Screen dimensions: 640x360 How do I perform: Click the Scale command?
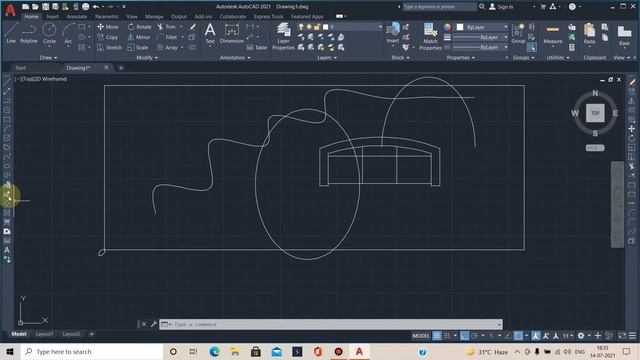point(138,48)
